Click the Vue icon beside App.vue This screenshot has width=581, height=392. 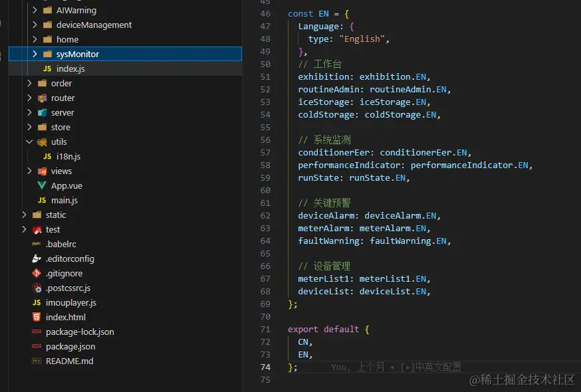pyautogui.click(x=42, y=185)
